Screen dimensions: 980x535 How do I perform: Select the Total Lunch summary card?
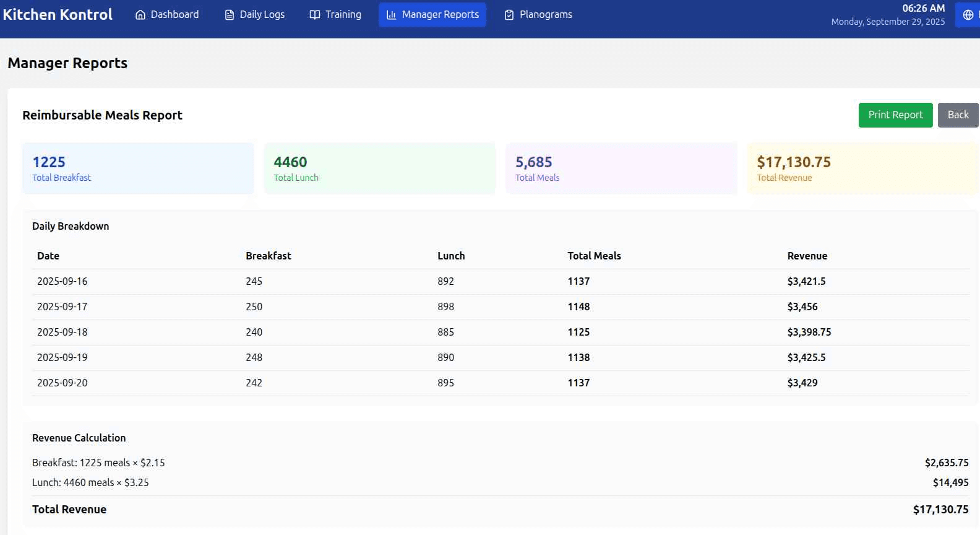coord(379,168)
